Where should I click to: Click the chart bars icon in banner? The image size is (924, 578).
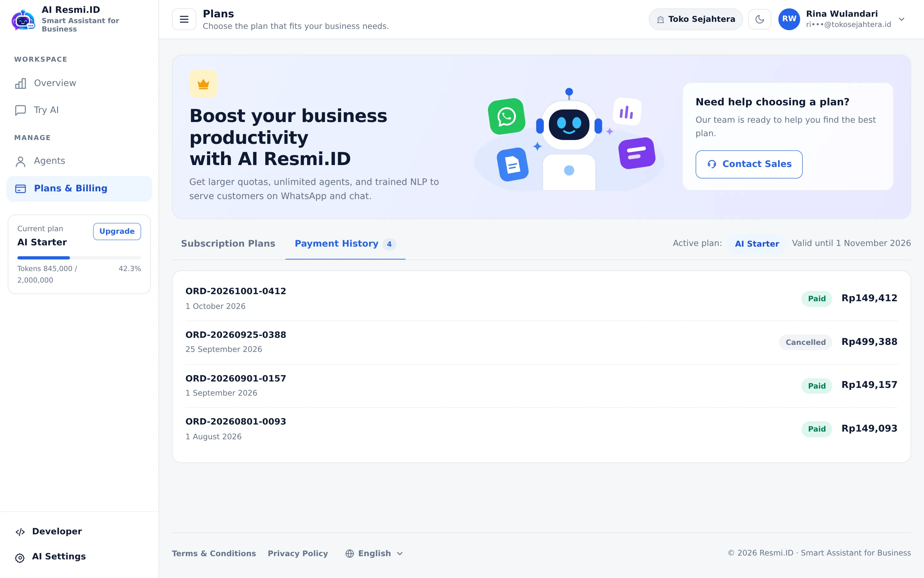pyautogui.click(x=627, y=112)
